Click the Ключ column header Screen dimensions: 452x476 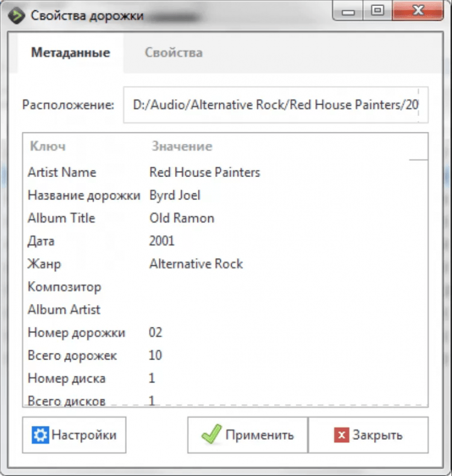pos(48,146)
